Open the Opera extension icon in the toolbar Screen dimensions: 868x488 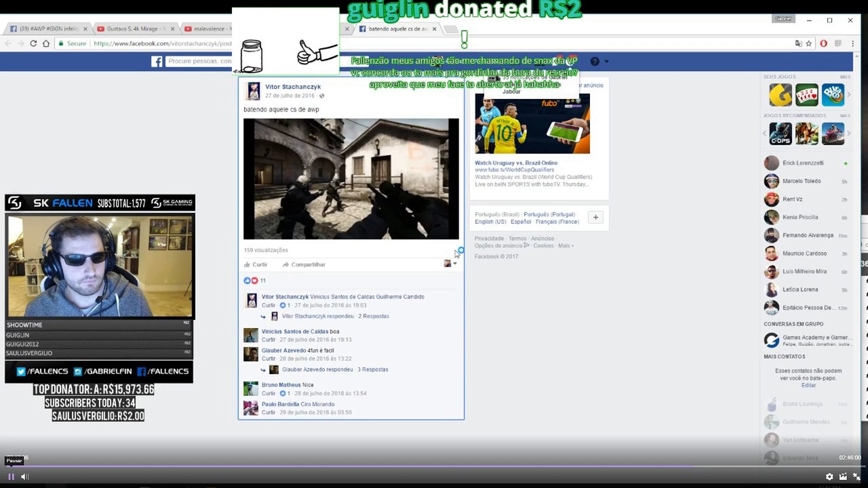point(824,43)
